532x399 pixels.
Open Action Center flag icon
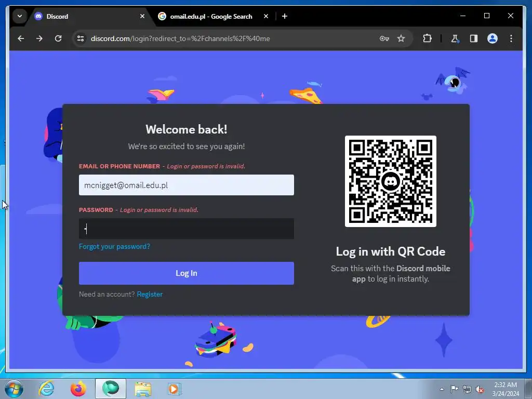(x=454, y=389)
